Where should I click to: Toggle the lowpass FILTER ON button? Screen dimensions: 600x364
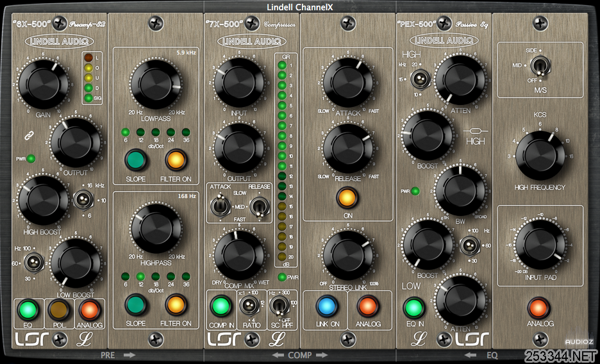click(x=176, y=160)
